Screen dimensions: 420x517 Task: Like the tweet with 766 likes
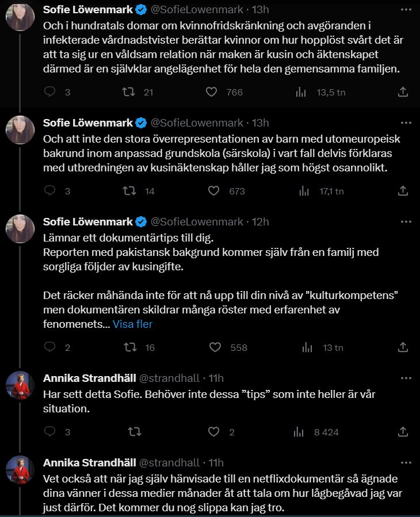pyautogui.click(x=211, y=92)
